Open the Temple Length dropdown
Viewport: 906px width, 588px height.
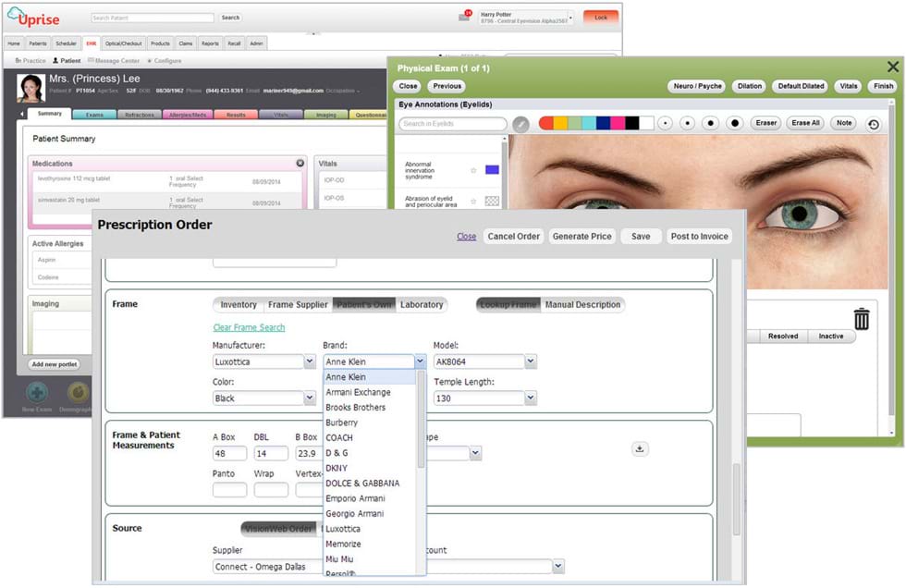tap(531, 398)
